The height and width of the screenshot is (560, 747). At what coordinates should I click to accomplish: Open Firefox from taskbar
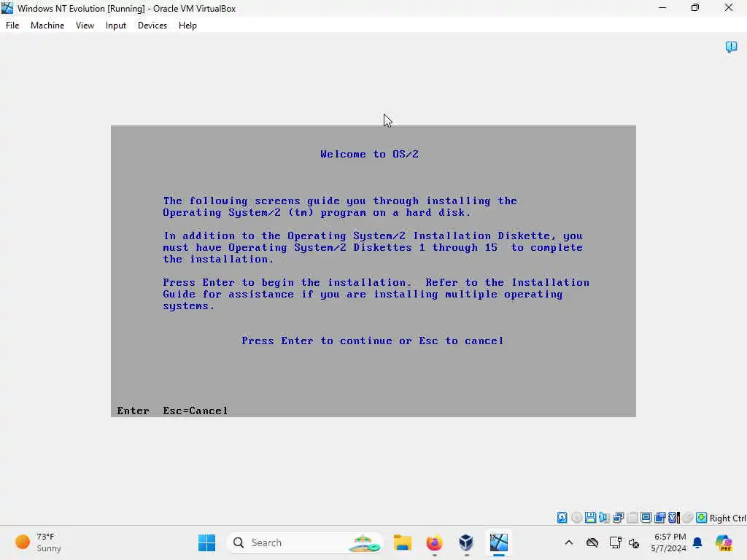click(x=435, y=542)
